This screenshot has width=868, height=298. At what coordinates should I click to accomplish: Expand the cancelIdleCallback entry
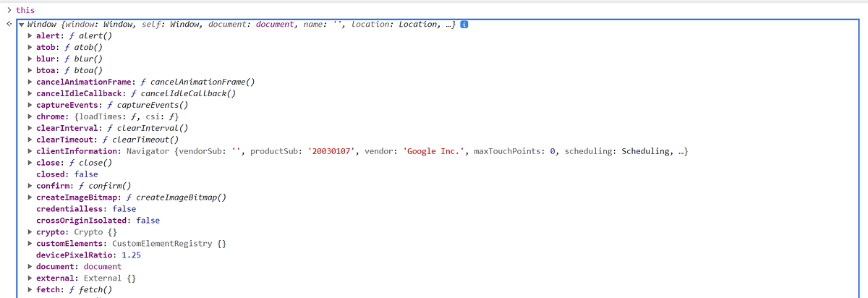point(30,93)
